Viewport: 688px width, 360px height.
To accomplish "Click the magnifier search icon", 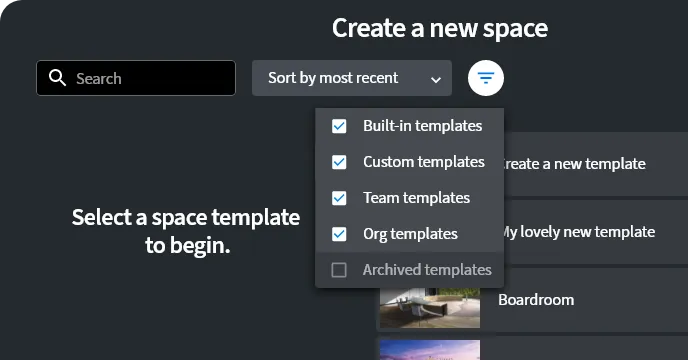I will click(x=57, y=78).
